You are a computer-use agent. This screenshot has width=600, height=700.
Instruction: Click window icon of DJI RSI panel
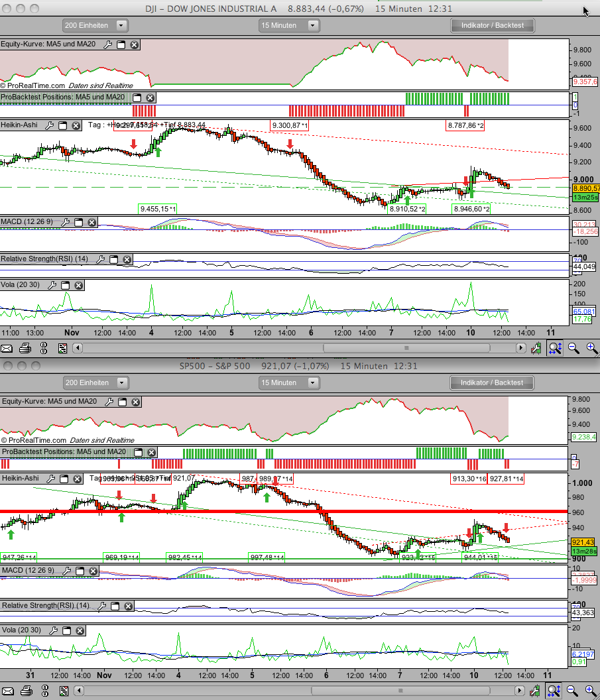tap(114, 259)
